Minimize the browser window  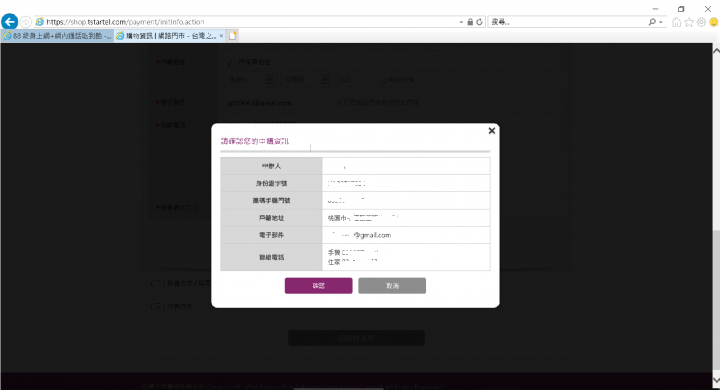tap(655, 9)
